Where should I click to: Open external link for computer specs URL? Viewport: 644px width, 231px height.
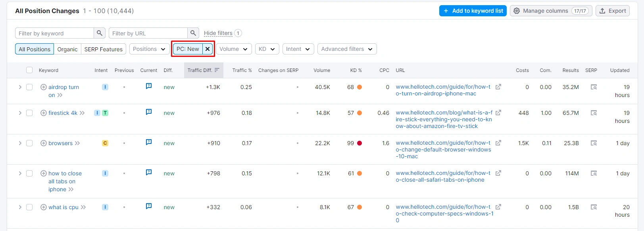pyautogui.click(x=498, y=207)
